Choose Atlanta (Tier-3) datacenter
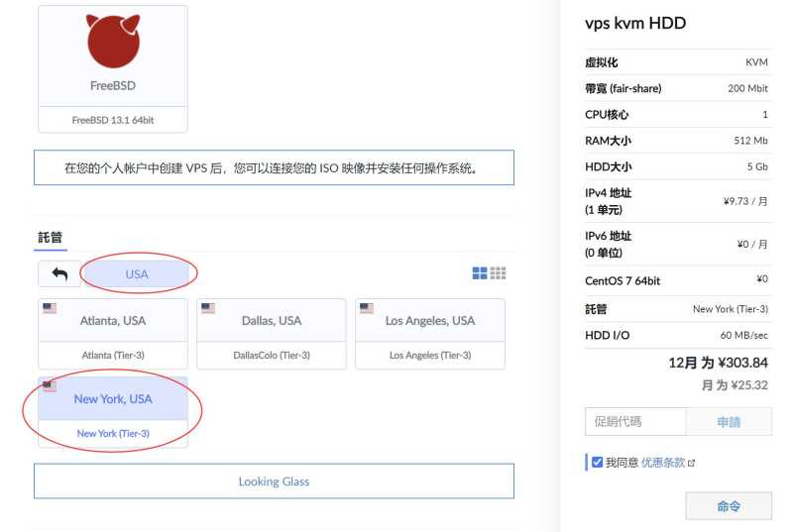This screenshot has width=793, height=532. [x=112, y=355]
